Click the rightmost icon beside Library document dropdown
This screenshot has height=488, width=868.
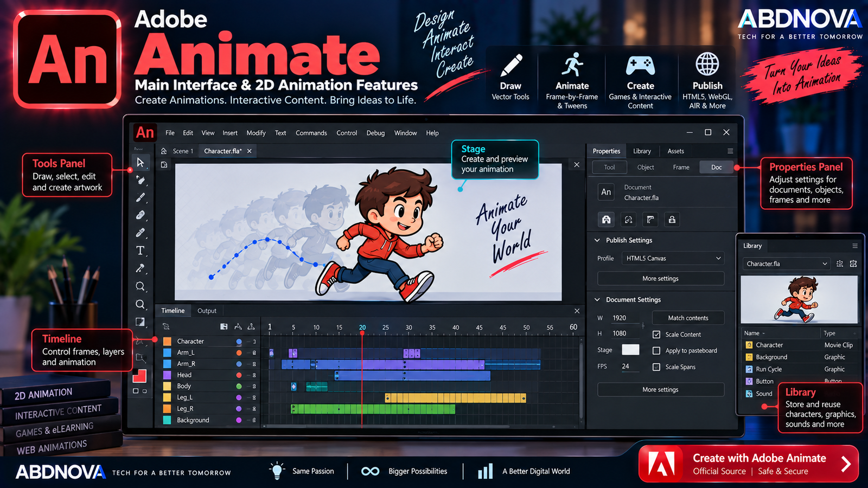pos(853,264)
